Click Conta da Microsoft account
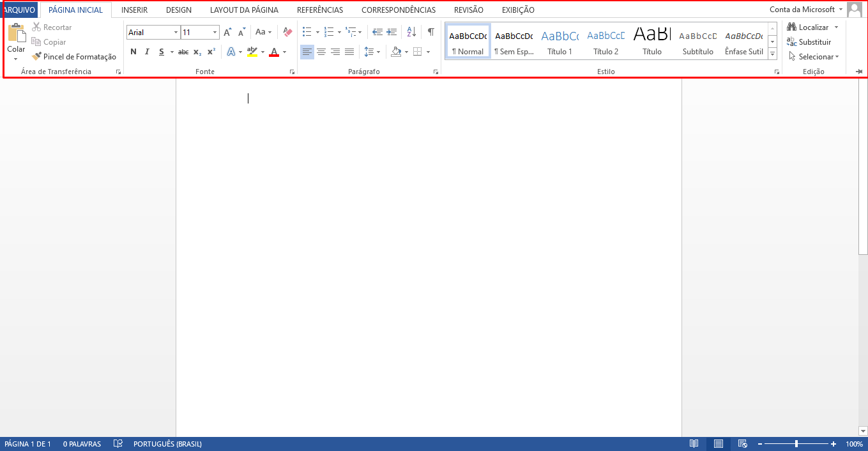Viewport: 868px width, 451px height. pyautogui.click(x=806, y=10)
